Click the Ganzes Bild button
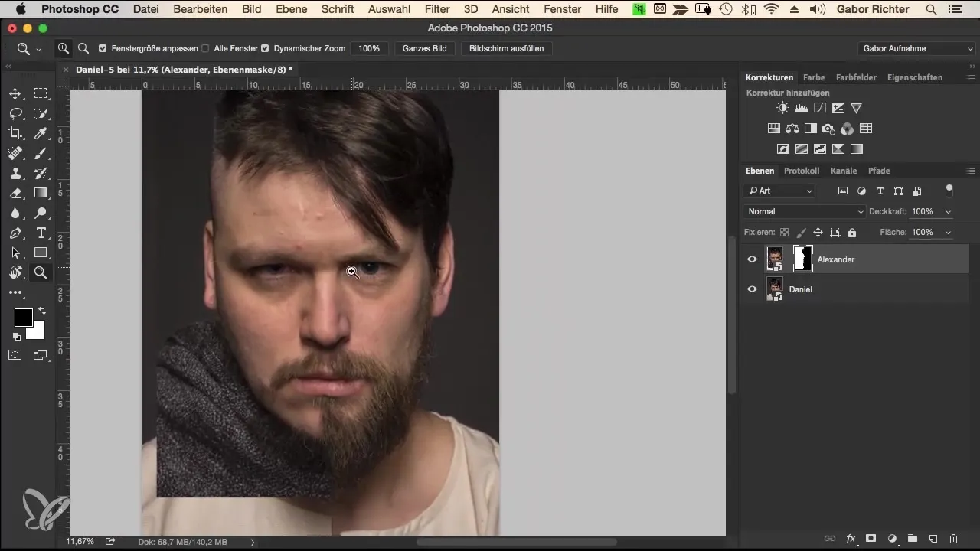Viewport: 980px width, 551px height. pyautogui.click(x=424, y=48)
